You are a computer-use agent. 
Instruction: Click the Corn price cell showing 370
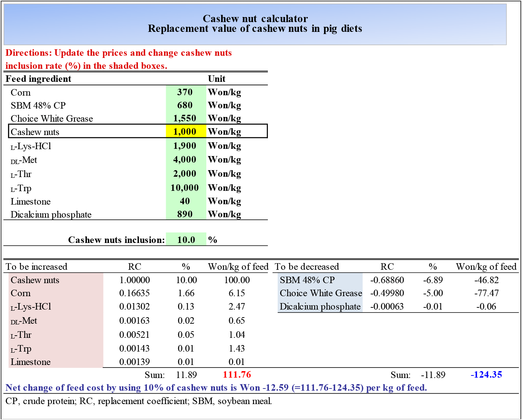185,92
